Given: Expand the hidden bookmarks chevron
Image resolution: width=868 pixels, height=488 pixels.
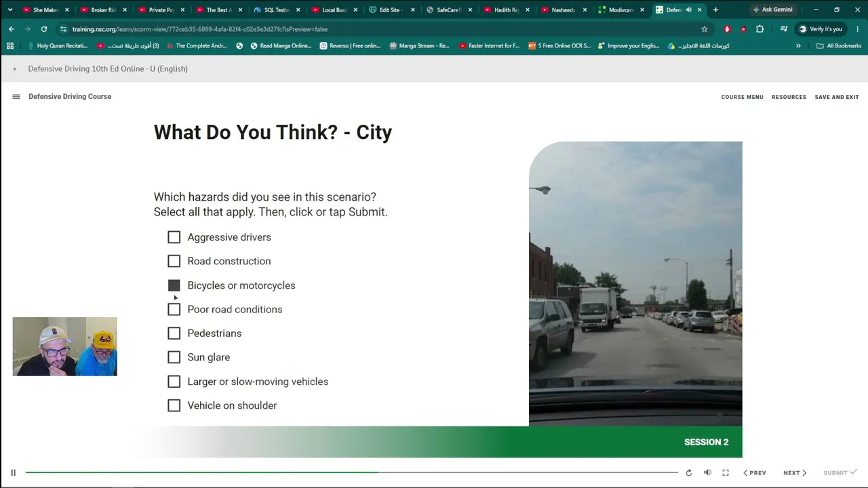Looking at the screenshot, I should [x=798, y=46].
